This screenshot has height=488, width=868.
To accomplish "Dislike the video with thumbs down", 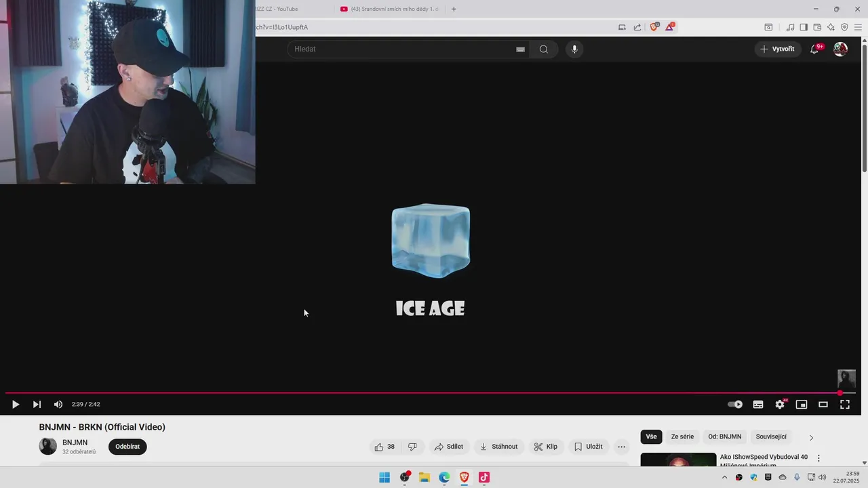I will [x=412, y=447].
